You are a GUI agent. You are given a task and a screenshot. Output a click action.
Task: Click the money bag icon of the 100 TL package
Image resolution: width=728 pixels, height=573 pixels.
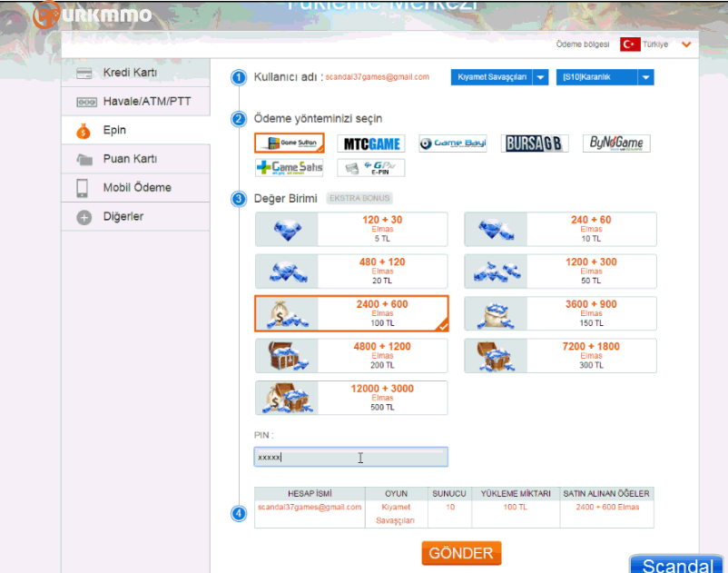288,314
